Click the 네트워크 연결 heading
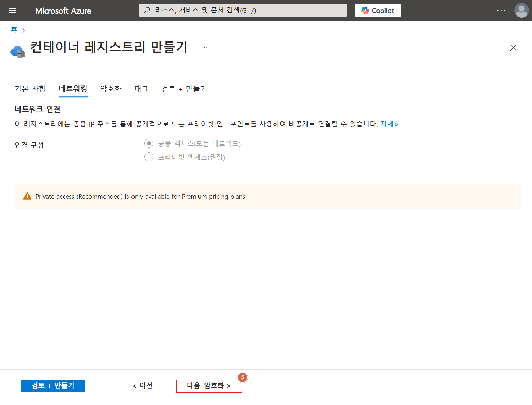The image size is (532, 405). (38, 109)
